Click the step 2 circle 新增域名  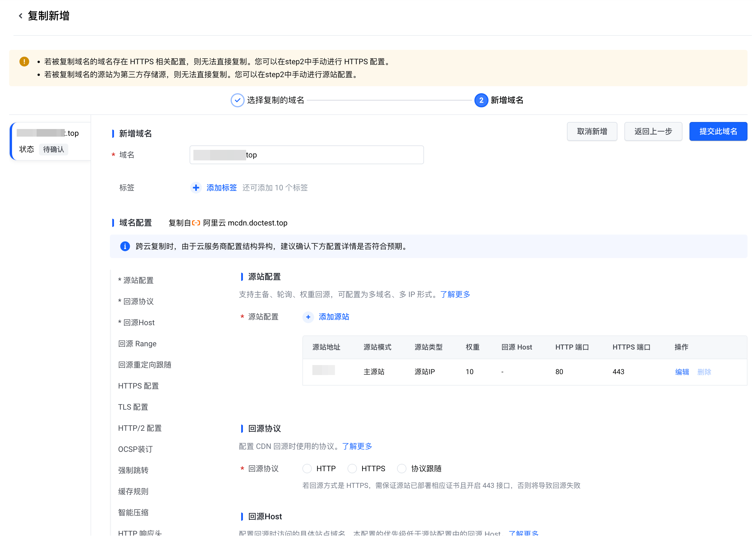point(481,100)
